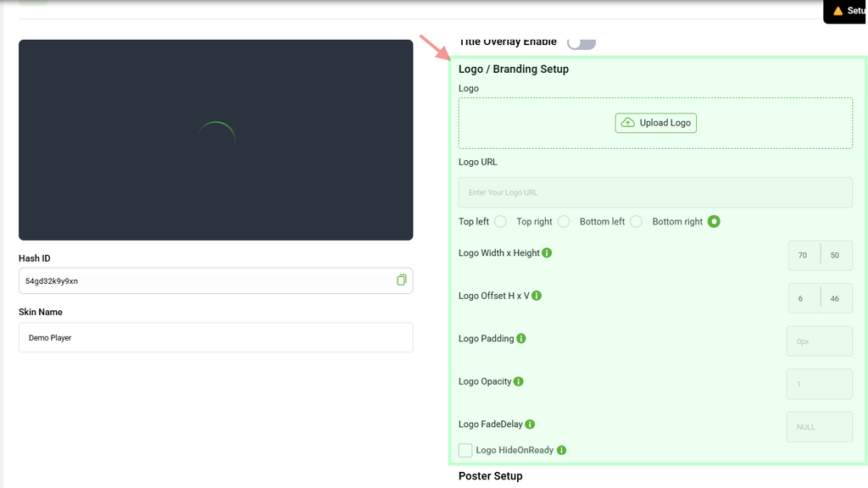
Task: Select the Bottom left logo position
Action: [x=636, y=222]
